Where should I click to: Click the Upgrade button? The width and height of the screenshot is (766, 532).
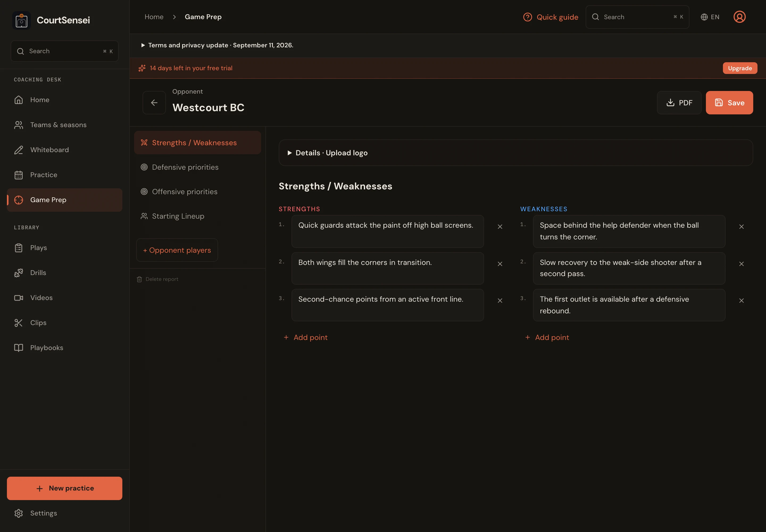coord(740,68)
